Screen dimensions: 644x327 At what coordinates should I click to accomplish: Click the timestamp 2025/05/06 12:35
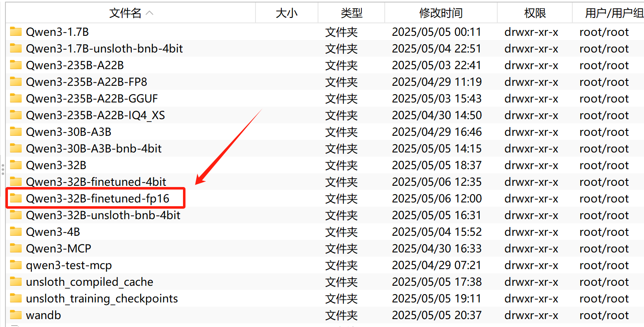(437, 182)
